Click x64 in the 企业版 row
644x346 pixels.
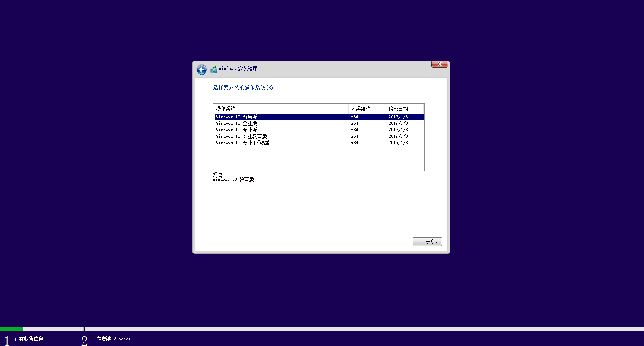coord(354,123)
